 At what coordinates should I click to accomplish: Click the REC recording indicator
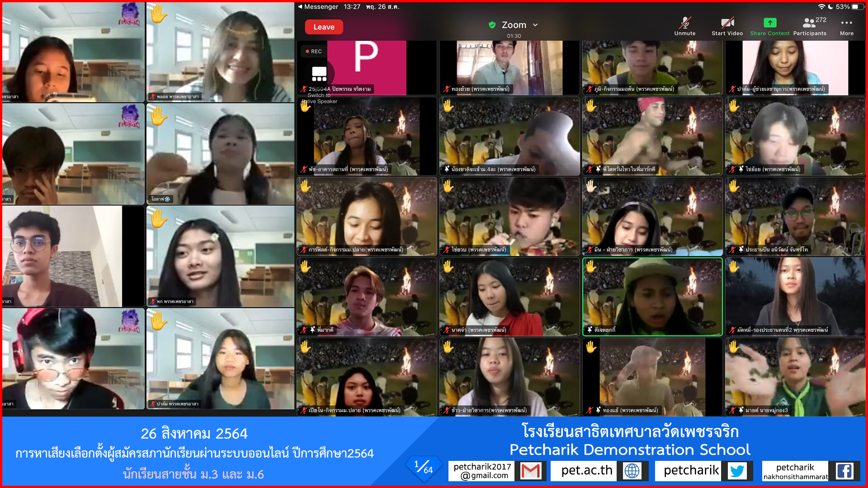pyautogui.click(x=313, y=52)
